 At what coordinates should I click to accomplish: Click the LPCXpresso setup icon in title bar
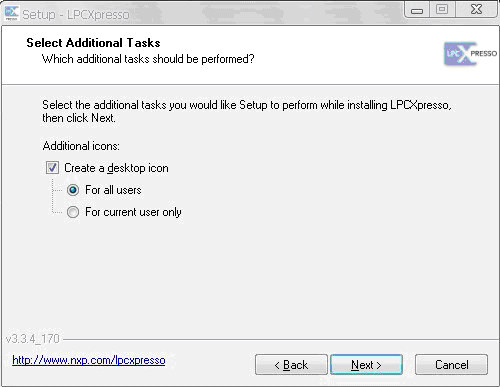pyautogui.click(x=11, y=13)
